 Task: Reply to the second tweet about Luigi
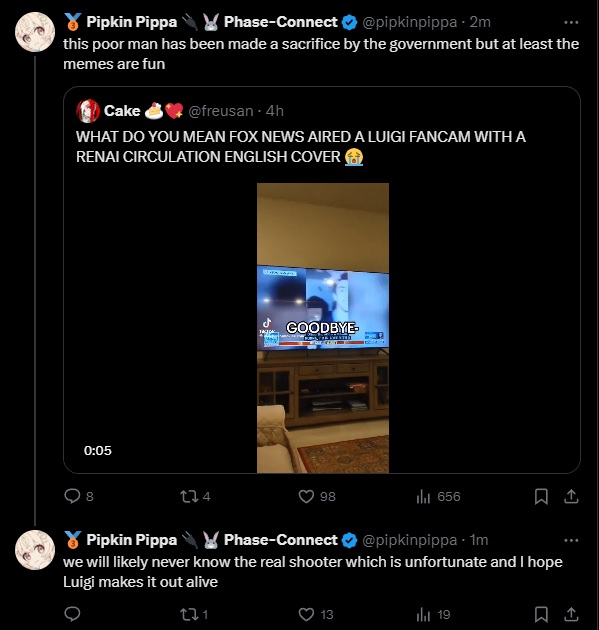72,614
